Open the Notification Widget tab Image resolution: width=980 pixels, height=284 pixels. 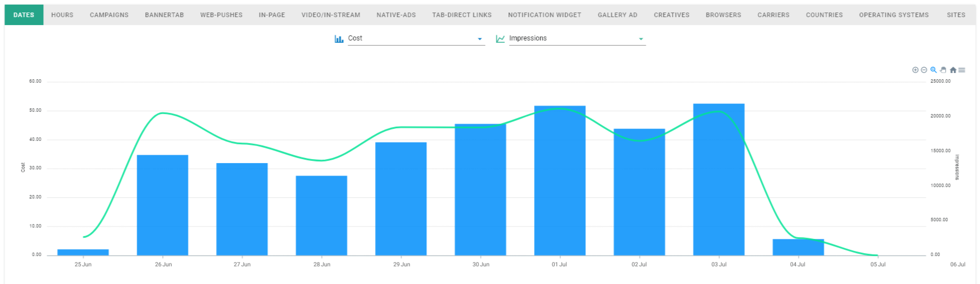[544, 15]
